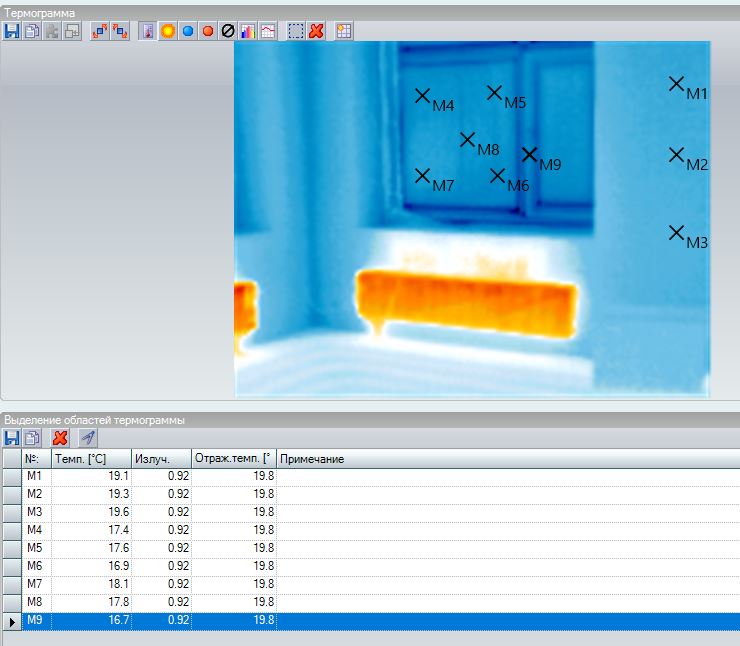Select the blue circle cold spot tool
Screen dimensions: 740x646
[188, 31]
